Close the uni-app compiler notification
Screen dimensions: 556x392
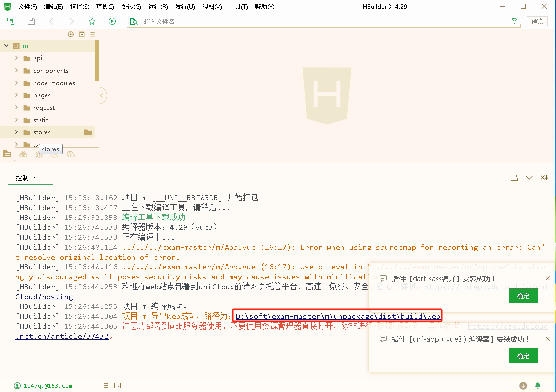click(548, 339)
